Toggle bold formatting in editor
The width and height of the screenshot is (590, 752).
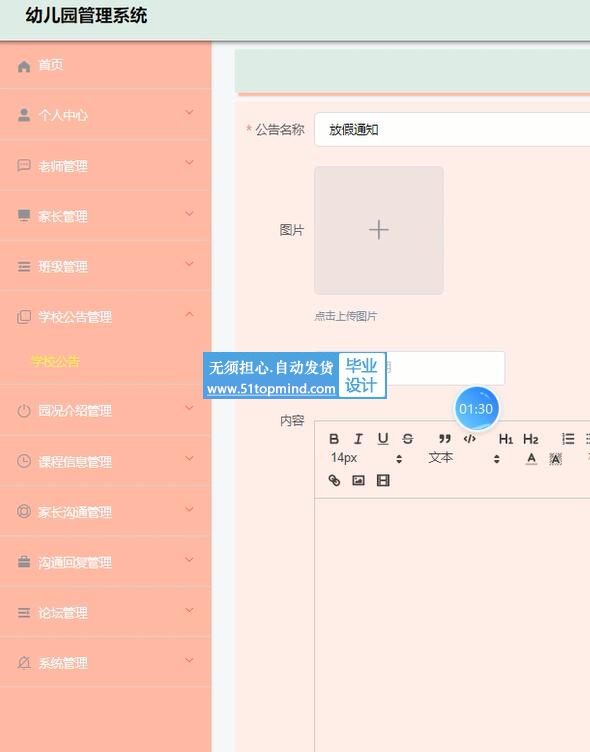click(x=334, y=439)
